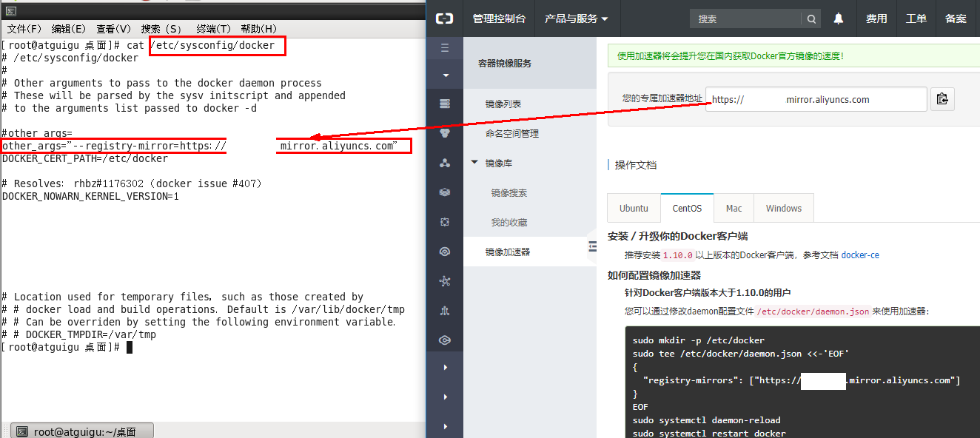980x438 pixels.
Task: Collapse the caret-down section in left rail
Action: [445, 75]
